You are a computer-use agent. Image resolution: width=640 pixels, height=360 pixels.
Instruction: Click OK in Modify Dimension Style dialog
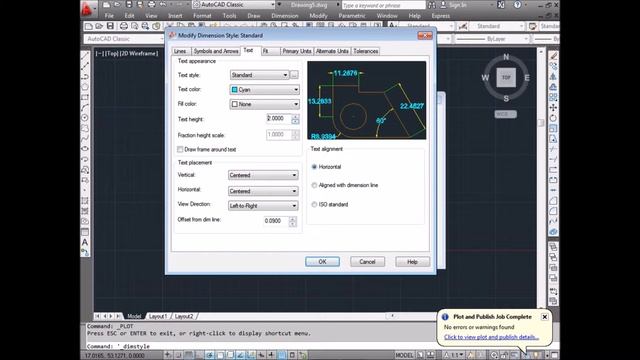pos(322,262)
